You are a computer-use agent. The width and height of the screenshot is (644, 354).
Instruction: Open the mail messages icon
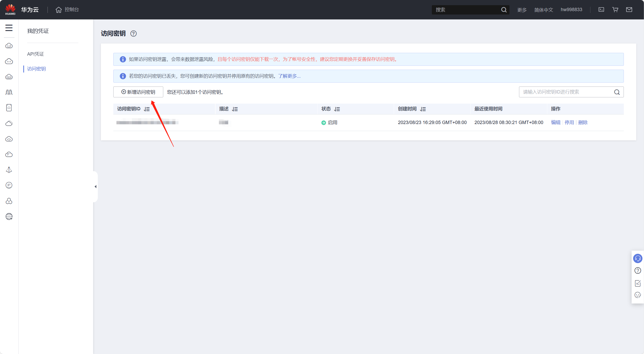click(x=629, y=10)
